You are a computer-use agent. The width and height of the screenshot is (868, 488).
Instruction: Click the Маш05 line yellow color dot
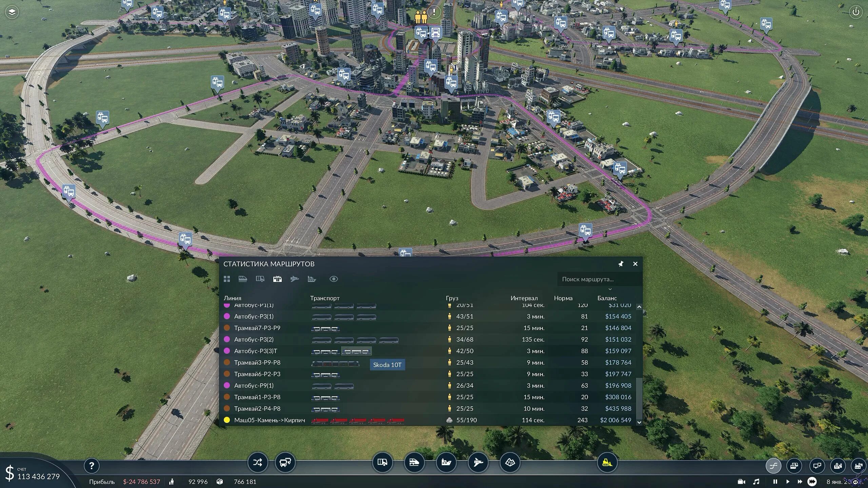click(227, 420)
